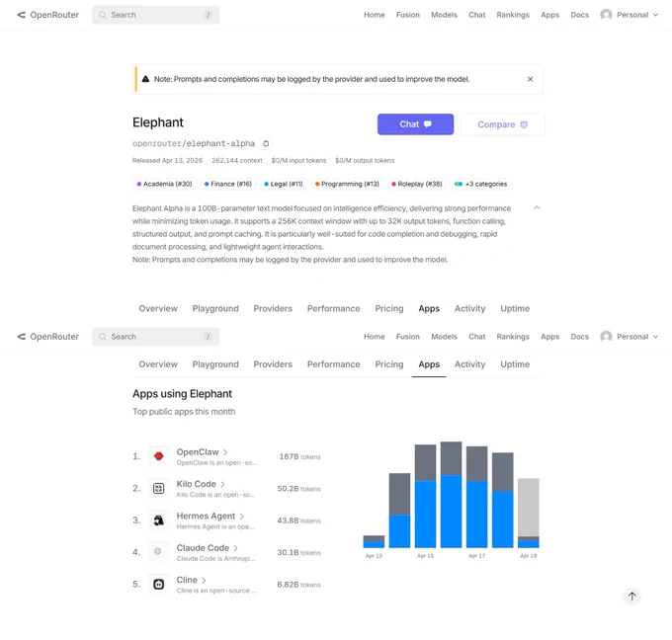The width and height of the screenshot is (672, 640).
Task: Open Rankings in the top navigation
Action: (x=513, y=15)
